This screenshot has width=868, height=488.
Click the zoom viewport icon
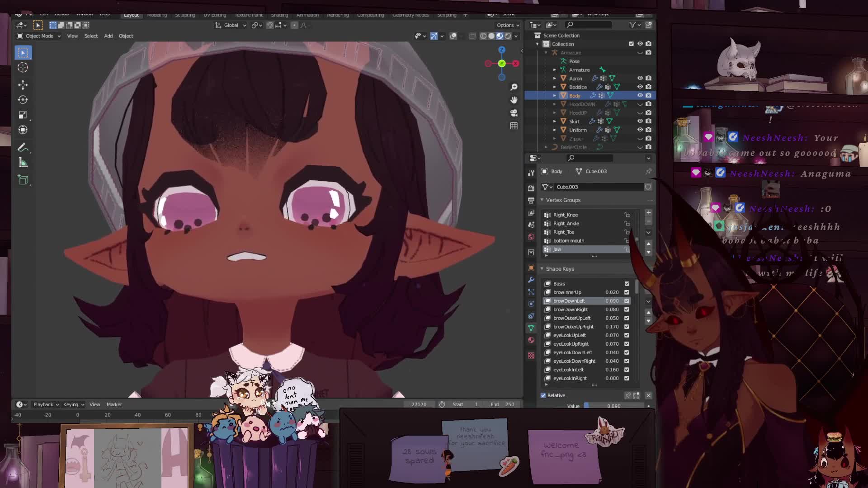pos(514,87)
